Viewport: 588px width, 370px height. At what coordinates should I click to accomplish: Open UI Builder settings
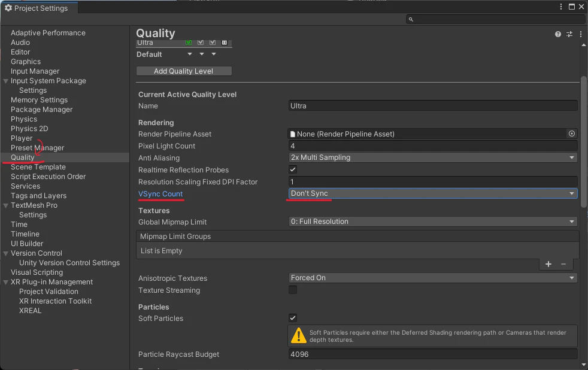tap(27, 244)
